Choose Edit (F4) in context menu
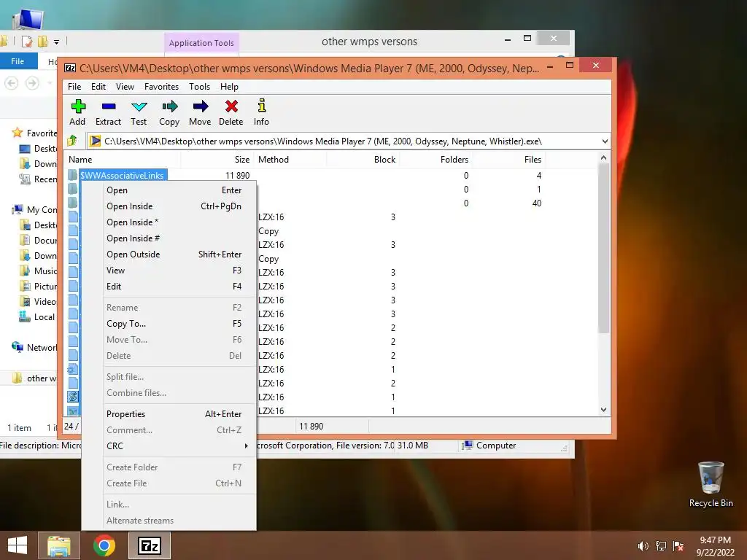747x560 pixels. [174, 286]
